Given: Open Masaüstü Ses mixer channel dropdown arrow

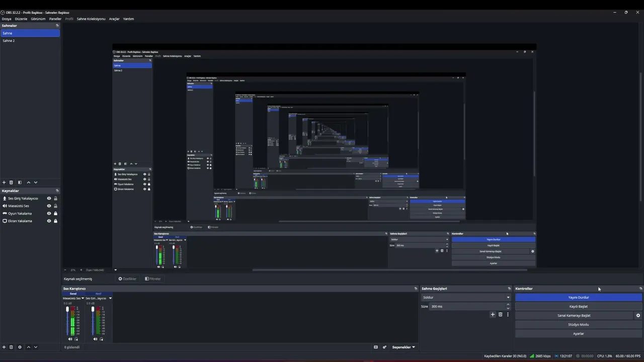Looking at the screenshot, I should coord(83,298).
